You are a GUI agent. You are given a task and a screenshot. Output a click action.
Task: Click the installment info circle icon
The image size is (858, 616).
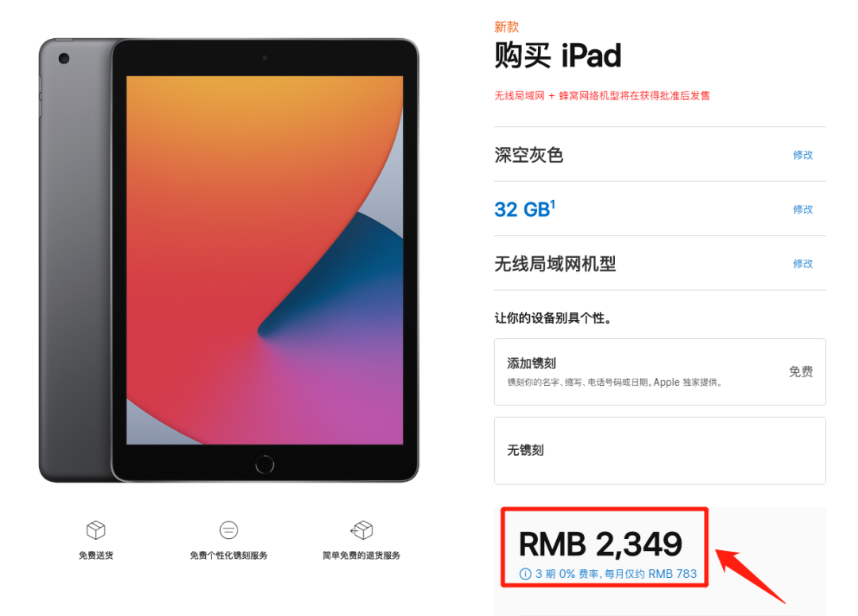point(525,574)
